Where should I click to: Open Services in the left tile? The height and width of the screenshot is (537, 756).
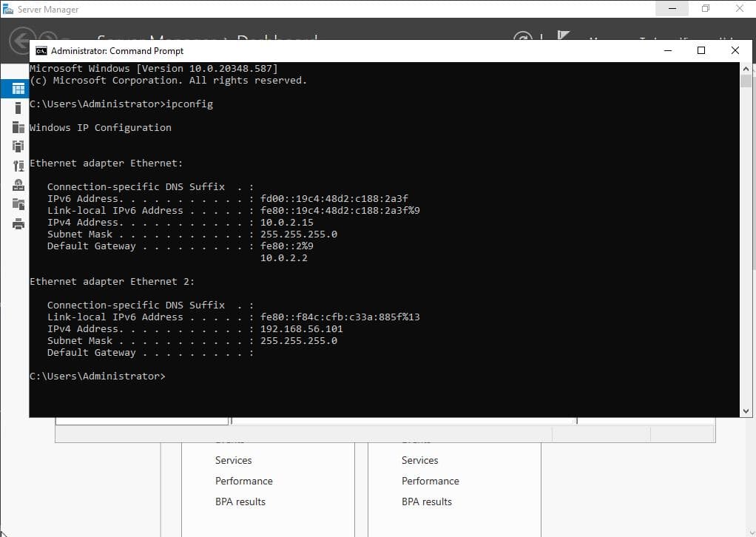click(x=233, y=460)
